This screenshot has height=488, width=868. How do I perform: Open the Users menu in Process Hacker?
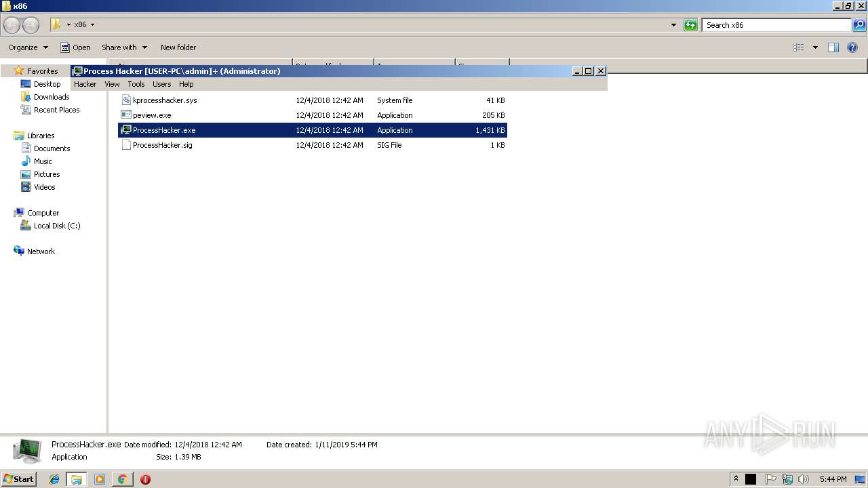coord(161,84)
